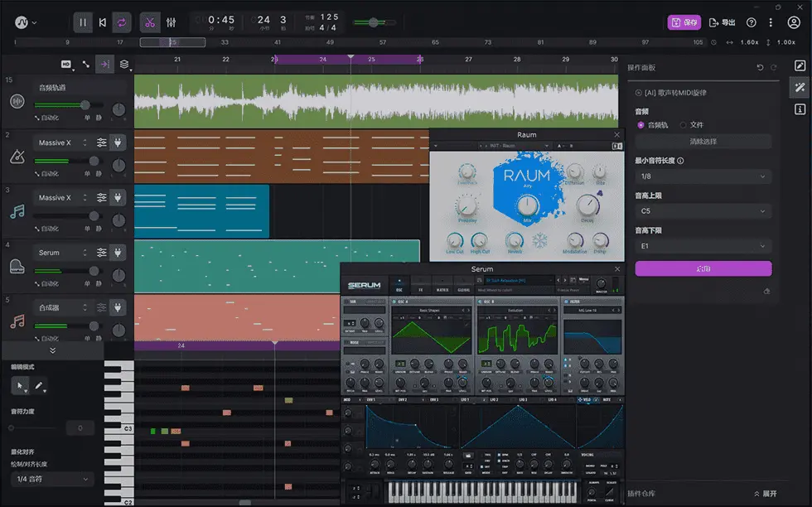Pause playback with the pause button
This screenshot has height=507, width=812.
(83, 22)
